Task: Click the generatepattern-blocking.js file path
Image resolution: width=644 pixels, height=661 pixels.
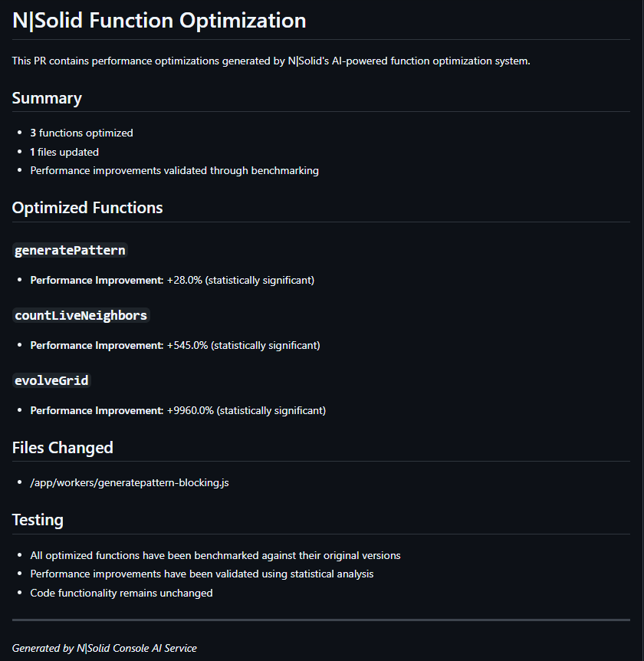Action: [x=130, y=482]
